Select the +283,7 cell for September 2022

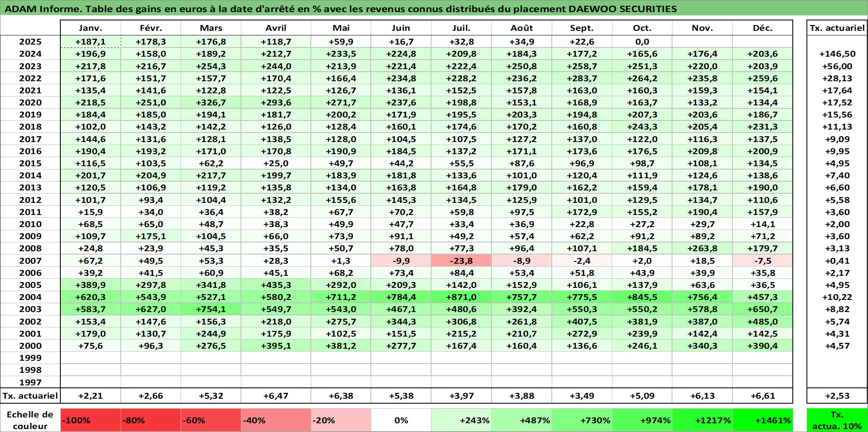(x=582, y=78)
